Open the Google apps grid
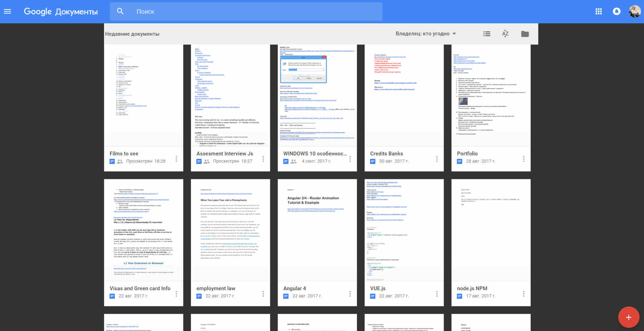Viewport: 644px width, 331px height. click(598, 11)
